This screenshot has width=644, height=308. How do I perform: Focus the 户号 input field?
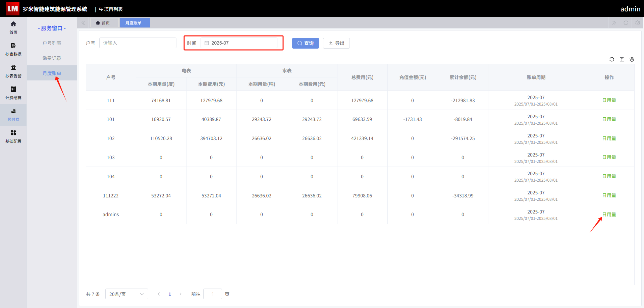pos(138,43)
